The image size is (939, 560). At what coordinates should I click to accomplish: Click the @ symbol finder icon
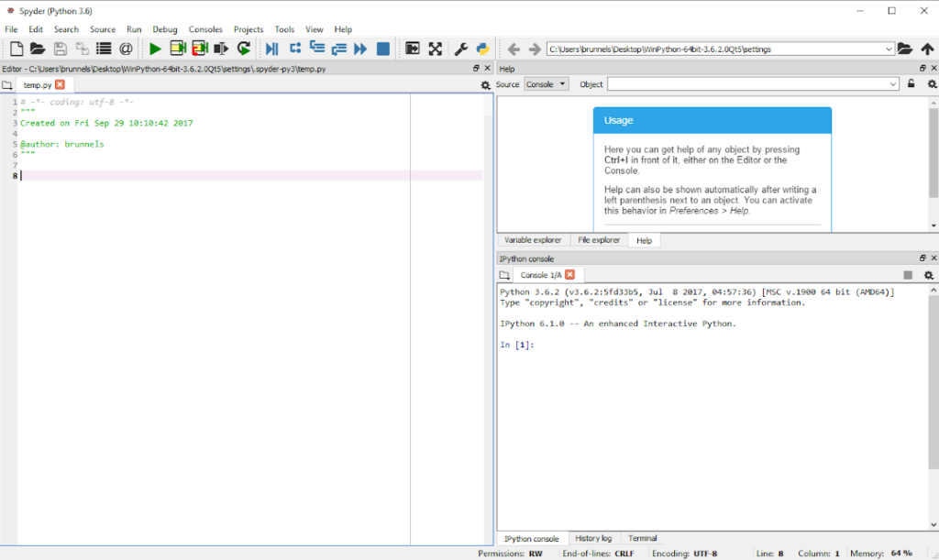126,49
